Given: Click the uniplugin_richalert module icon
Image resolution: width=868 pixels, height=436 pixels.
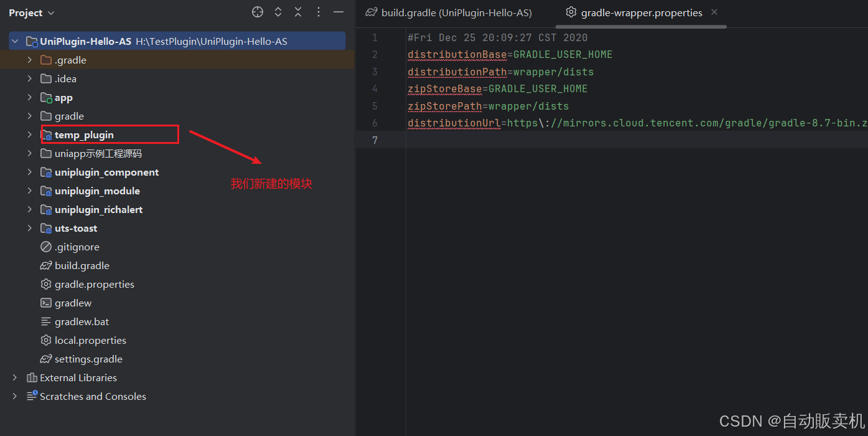Looking at the screenshot, I should [46, 210].
